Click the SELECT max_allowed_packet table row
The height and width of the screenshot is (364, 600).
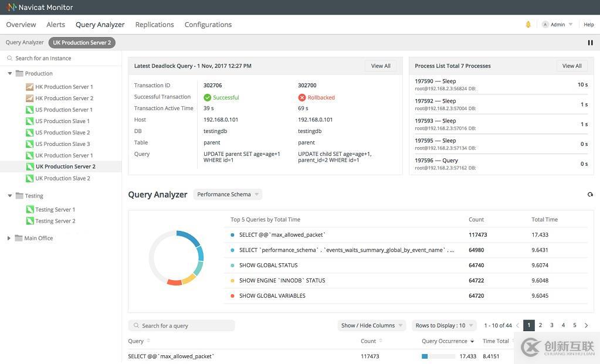(x=321, y=356)
